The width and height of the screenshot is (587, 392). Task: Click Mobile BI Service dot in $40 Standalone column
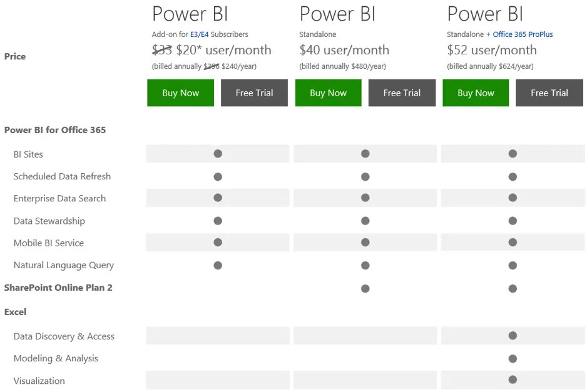[x=365, y=243]
